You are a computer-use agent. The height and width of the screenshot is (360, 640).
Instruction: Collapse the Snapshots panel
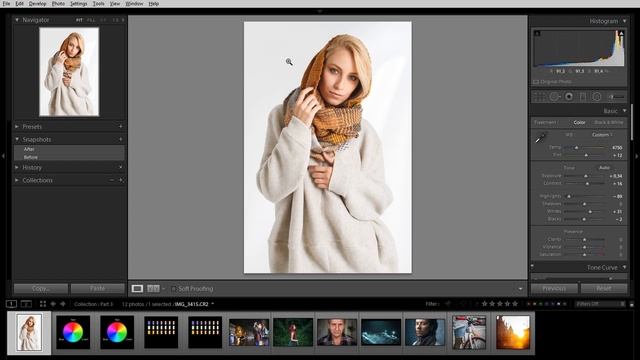pyautogui.click(x=17, y=139)
